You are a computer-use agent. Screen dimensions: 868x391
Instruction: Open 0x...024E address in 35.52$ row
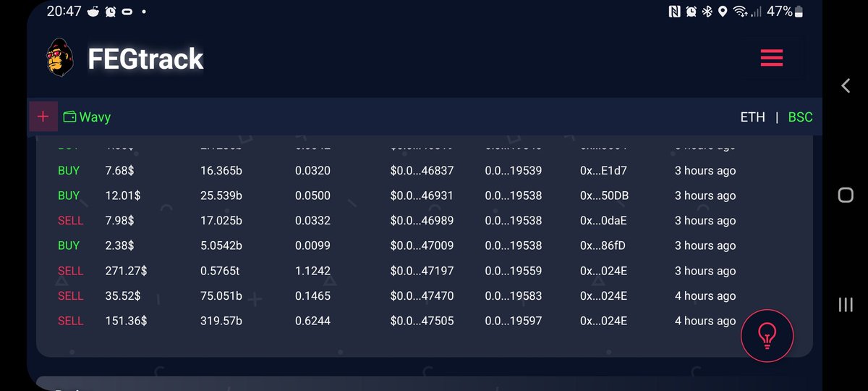tap(603, 295)
